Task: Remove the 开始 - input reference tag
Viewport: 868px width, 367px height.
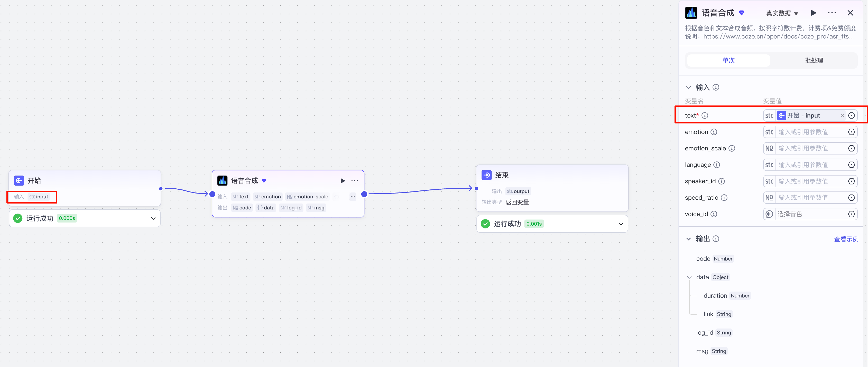Action: (842, 115)
